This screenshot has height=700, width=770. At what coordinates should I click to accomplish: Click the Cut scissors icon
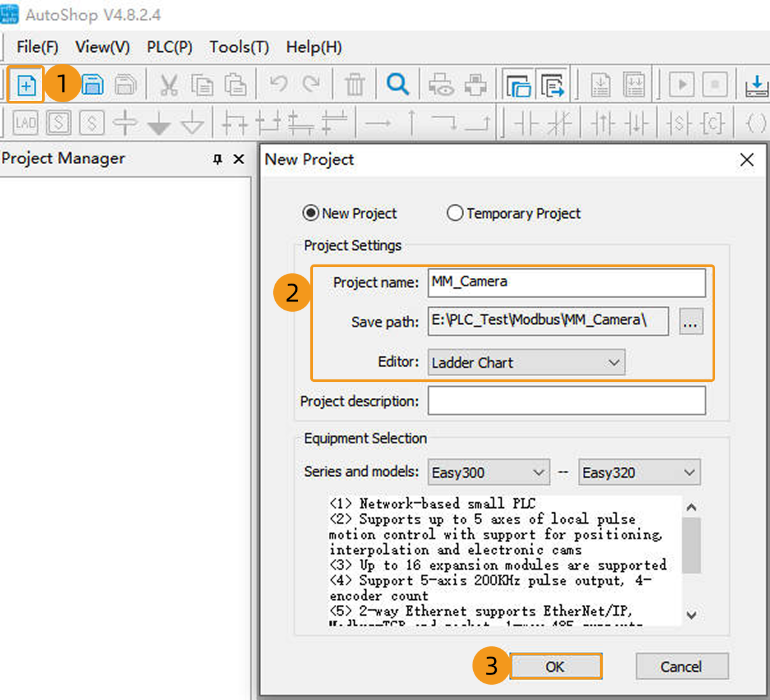point(169,85)
